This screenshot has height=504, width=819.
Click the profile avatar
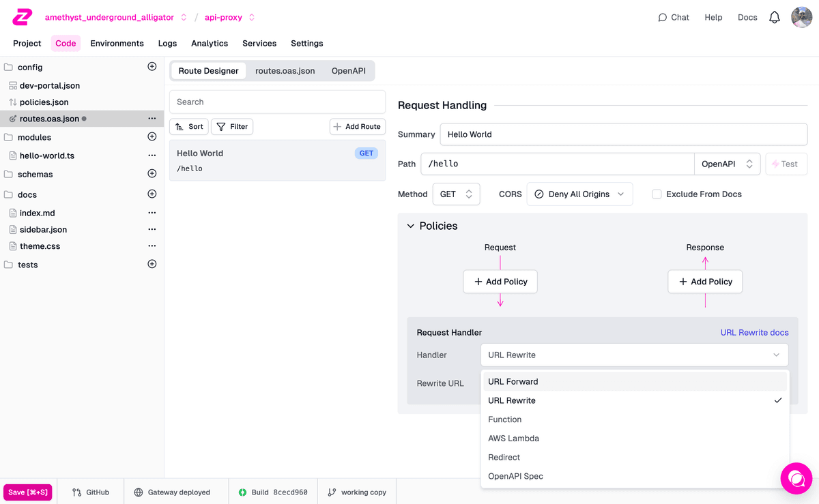coord(801,17)
